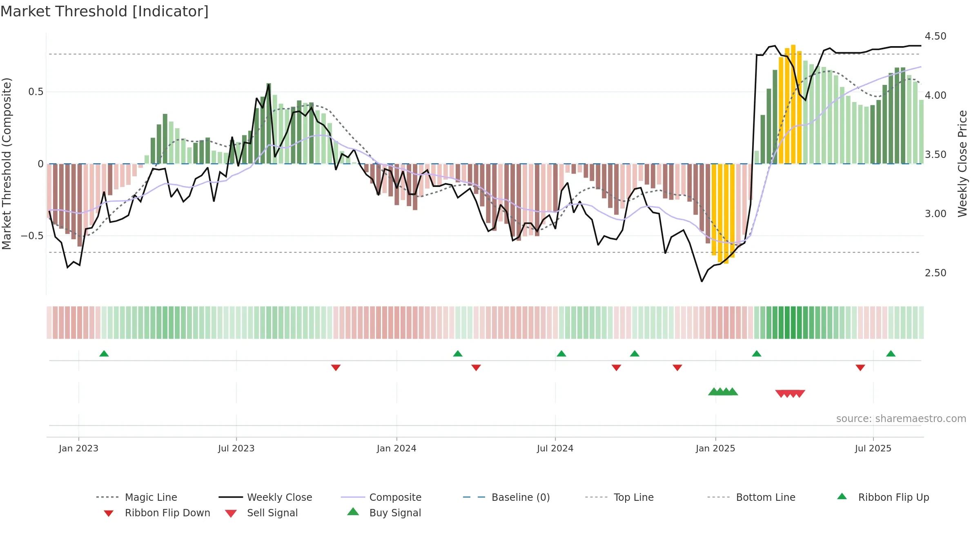
Task: Click the 2.50 price axis tick
Action: (x=935, y=273)
